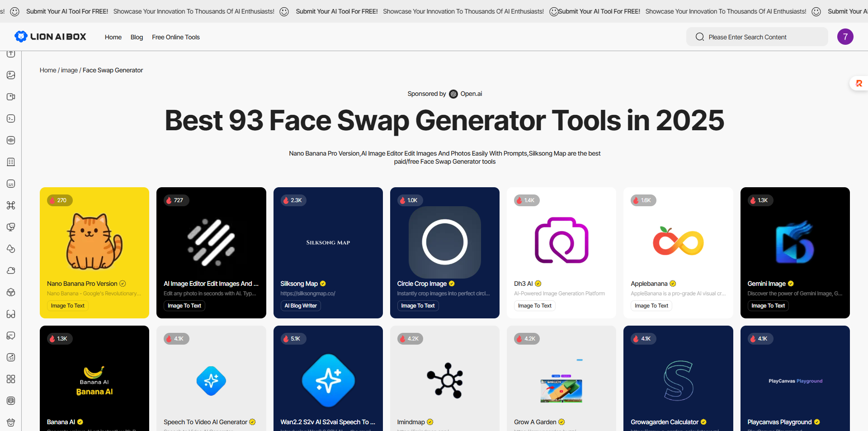
Task: Open the glasses icon in sidebar
Action: [11, 314]
